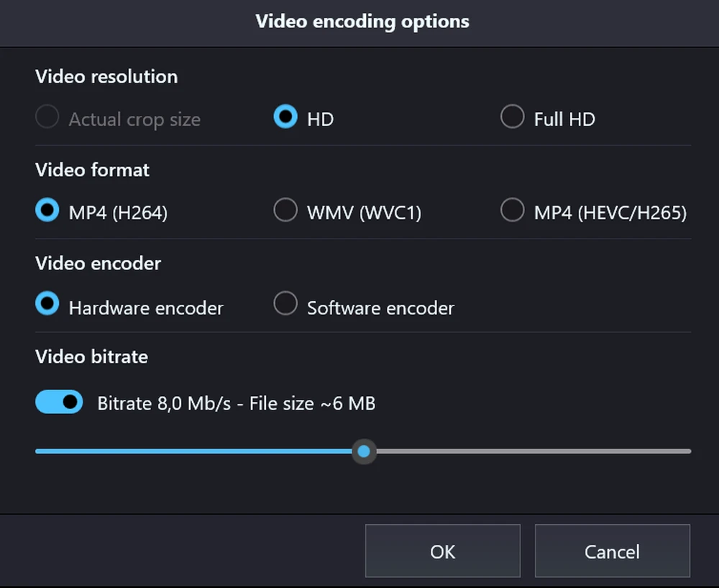719x588 pixels.
Task: Switch to Software encoder
Action: click(286, 304)
